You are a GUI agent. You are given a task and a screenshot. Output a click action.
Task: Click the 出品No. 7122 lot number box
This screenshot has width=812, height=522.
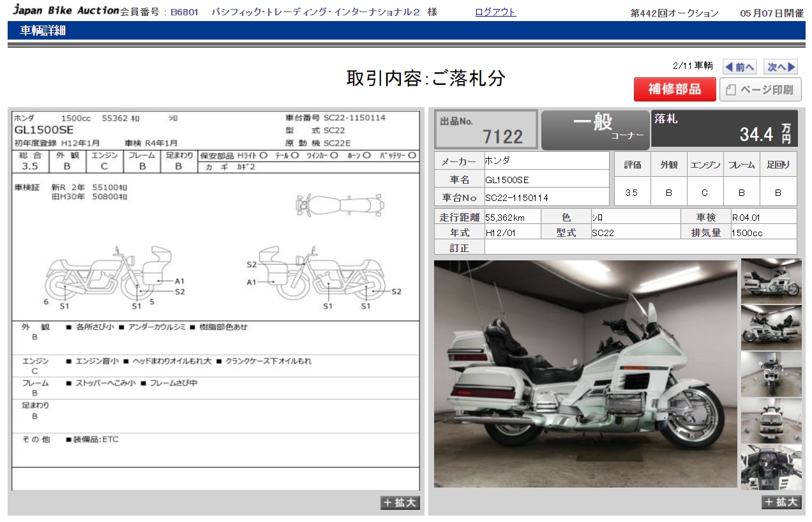click(x=486, y=130)
